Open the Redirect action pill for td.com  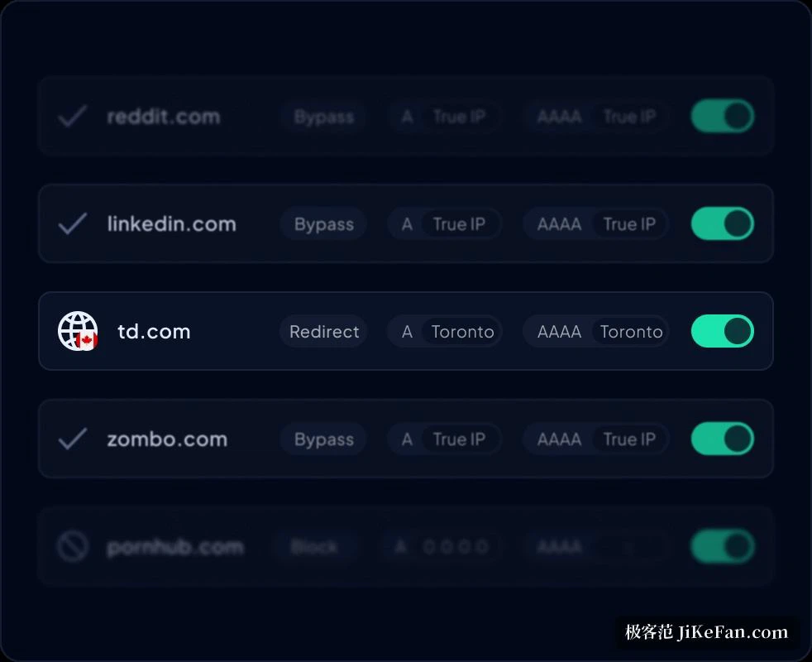[324, 331]
